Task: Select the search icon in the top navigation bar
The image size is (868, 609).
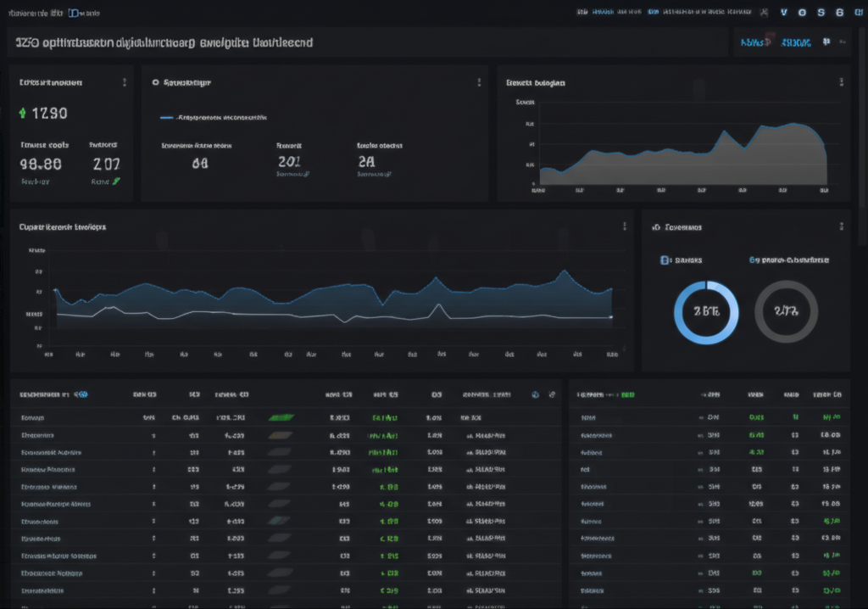Action: coord(765,13)
